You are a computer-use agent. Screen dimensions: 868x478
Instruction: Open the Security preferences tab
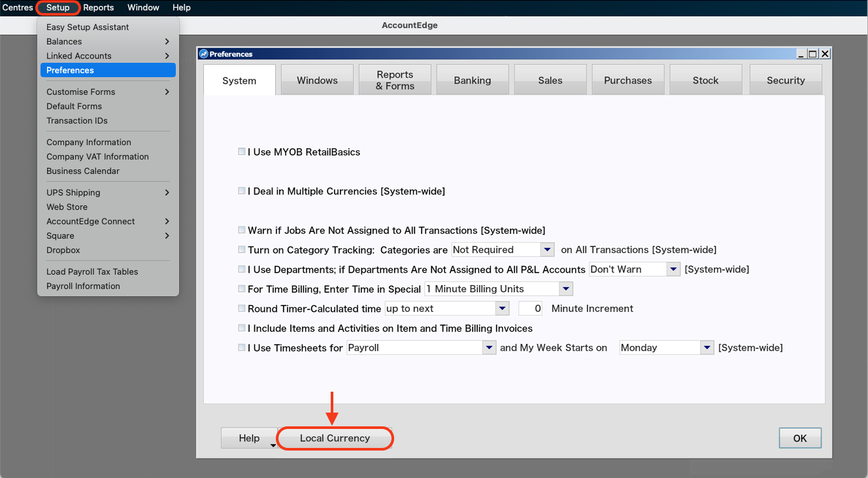click(x=786, y=80)
